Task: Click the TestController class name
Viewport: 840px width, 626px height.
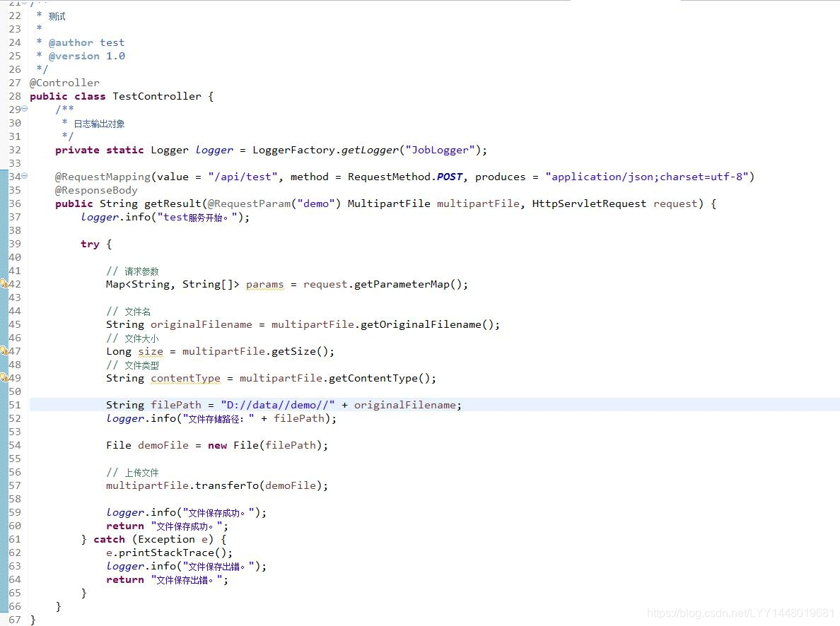Action: coord(157,95)
